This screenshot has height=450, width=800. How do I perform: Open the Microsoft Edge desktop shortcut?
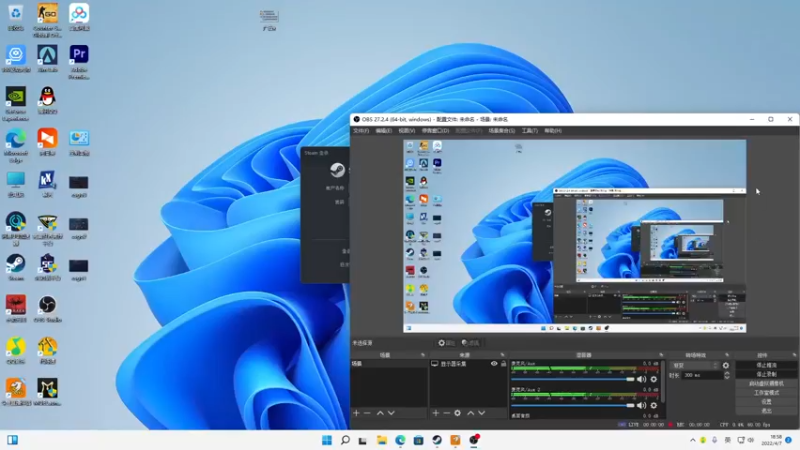[x=16, y=146]
